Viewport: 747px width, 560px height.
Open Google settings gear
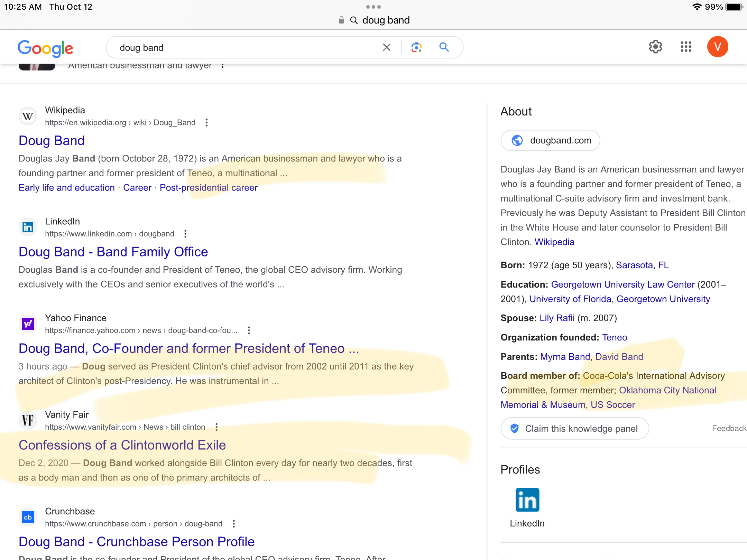[x=655, y=47]
